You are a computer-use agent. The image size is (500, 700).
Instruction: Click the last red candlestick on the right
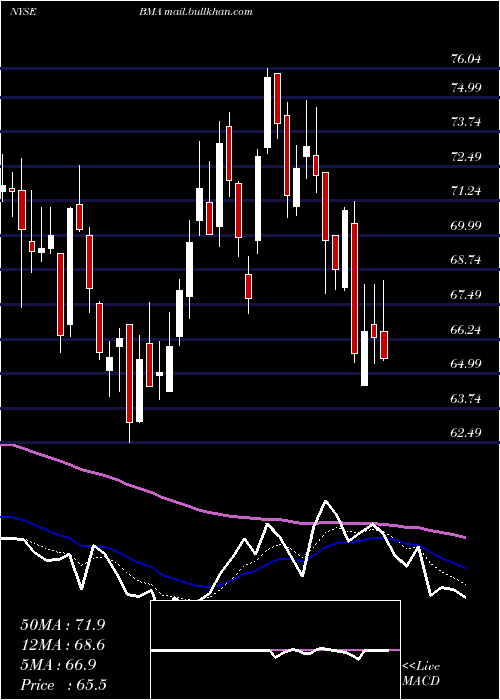pos(384,345)
